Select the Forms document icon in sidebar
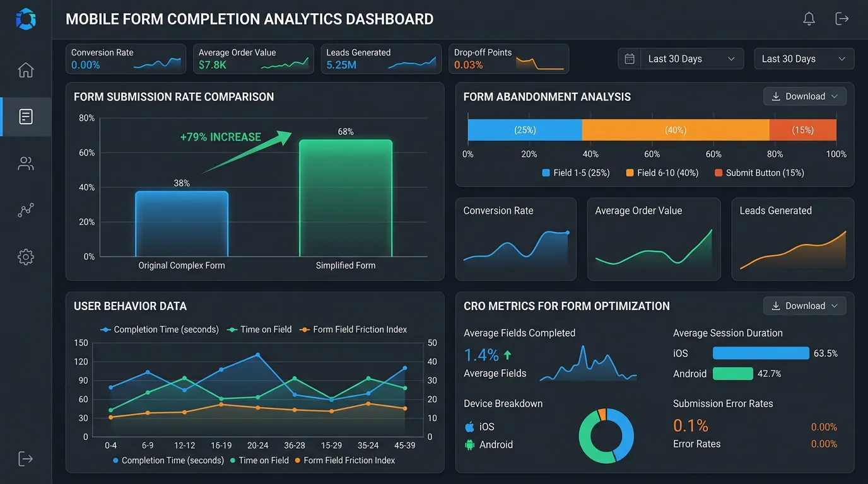Image resolution: width=868 pixels, height=484 pixels. pyautogui.click(x=26, y=117)
